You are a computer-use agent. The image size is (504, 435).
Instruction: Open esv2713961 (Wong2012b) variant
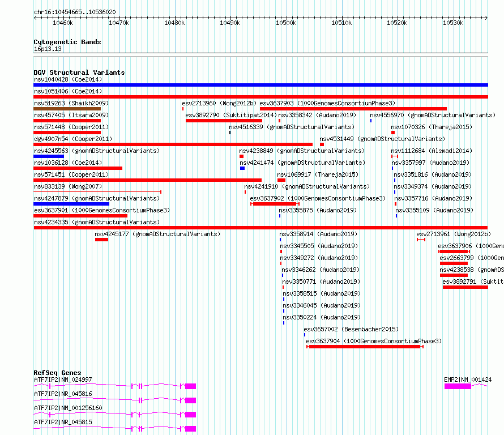pos(454,234)
